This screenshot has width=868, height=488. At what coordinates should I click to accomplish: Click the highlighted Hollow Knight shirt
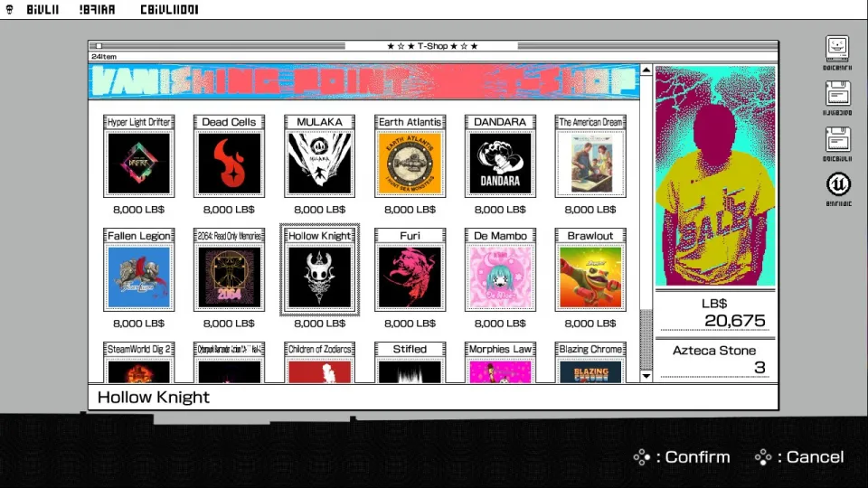(319, 277)
